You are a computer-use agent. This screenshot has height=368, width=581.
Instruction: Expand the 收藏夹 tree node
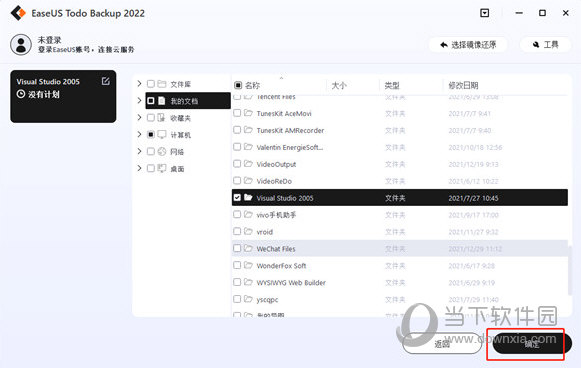click(139, 117)
